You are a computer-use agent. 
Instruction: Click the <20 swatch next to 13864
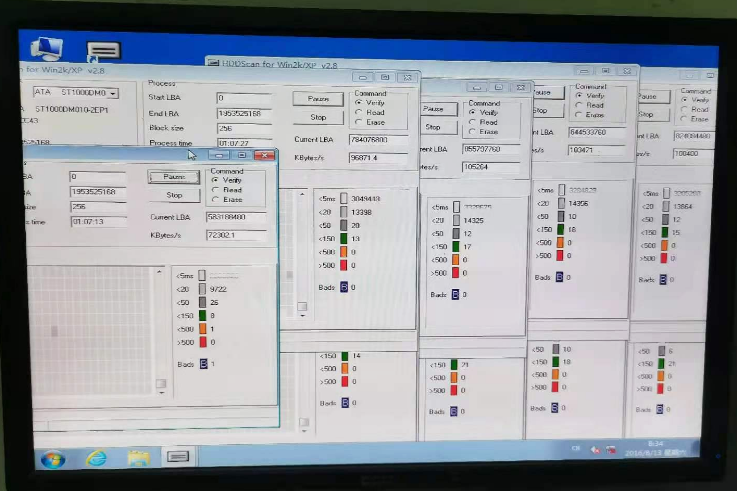pyautogui.click(x=666, y=206)
